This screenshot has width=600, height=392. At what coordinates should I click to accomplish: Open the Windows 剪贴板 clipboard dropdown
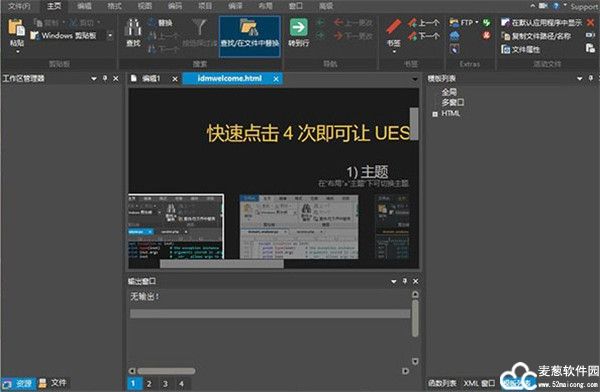[110, 36]
